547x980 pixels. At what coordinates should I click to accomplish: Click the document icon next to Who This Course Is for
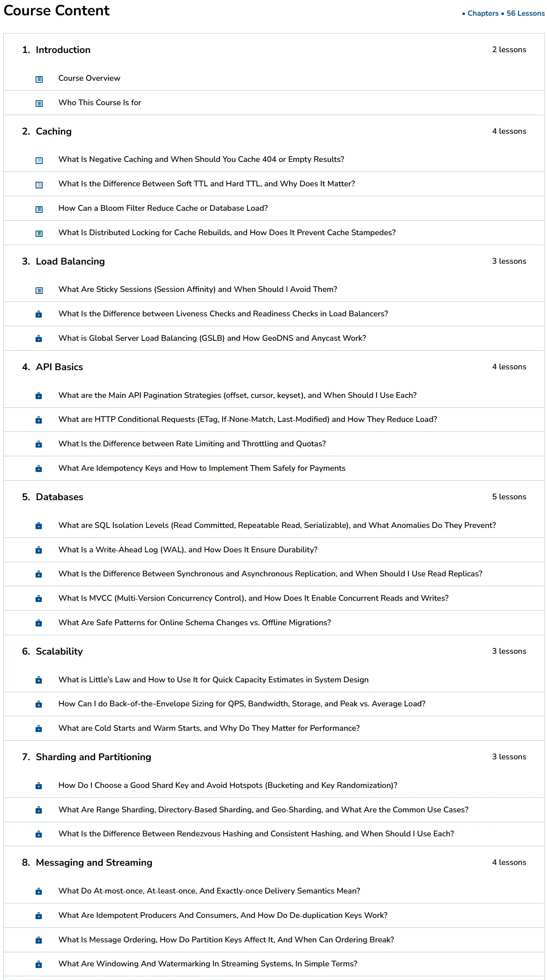point(39,103)
